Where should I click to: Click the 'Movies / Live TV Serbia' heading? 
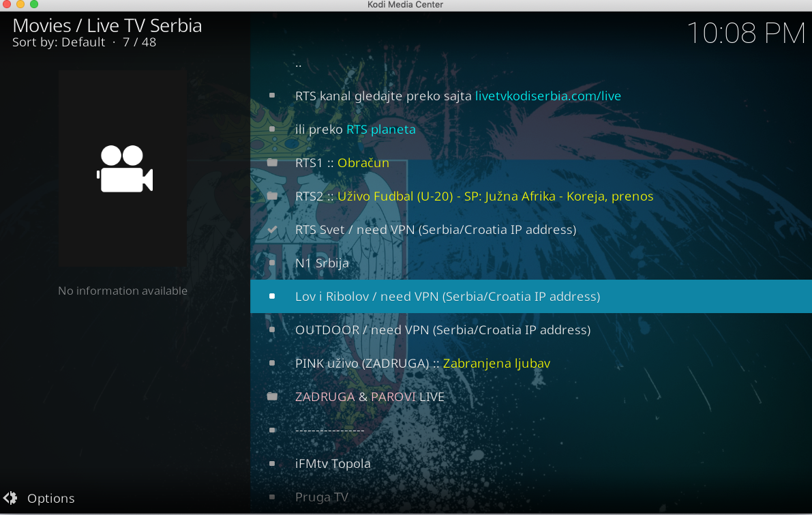coord(107,26)
